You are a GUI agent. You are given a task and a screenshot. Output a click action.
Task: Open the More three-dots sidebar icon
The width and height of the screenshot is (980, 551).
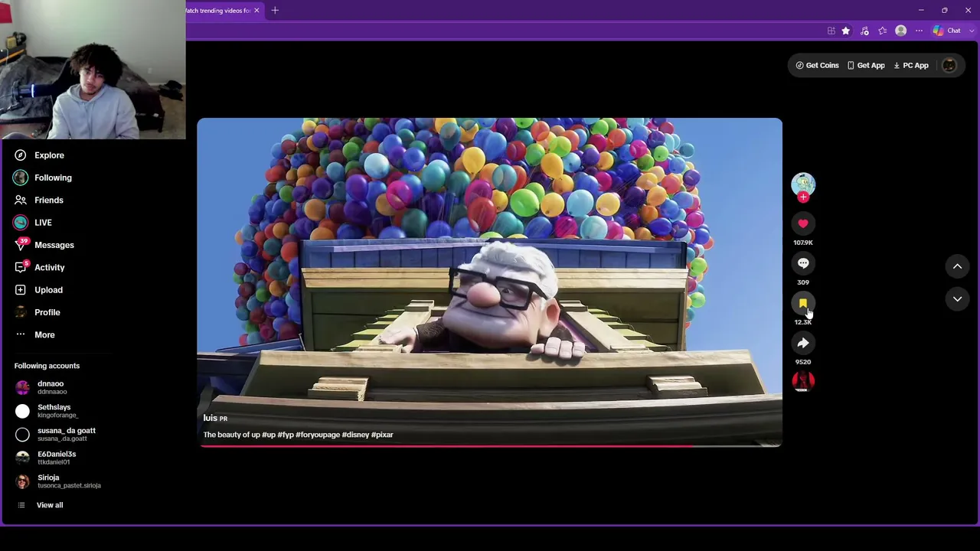click(21, 334)
